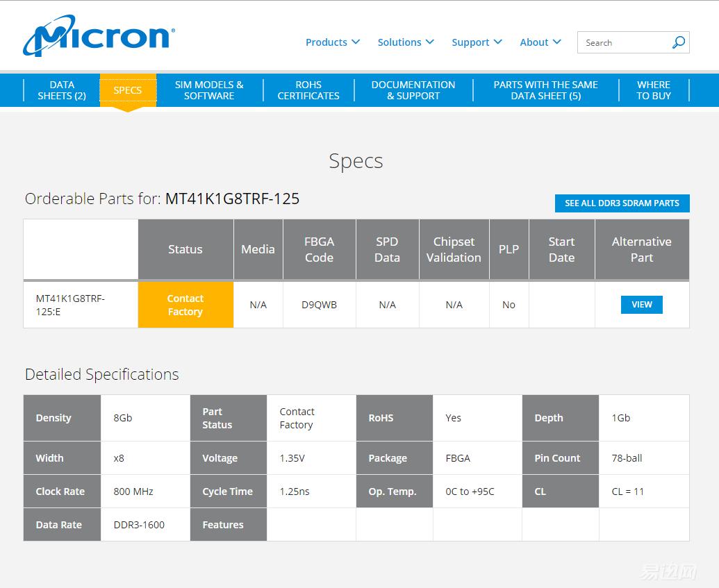
Task: Open the About dropdown
Action: tap(540, 42)
